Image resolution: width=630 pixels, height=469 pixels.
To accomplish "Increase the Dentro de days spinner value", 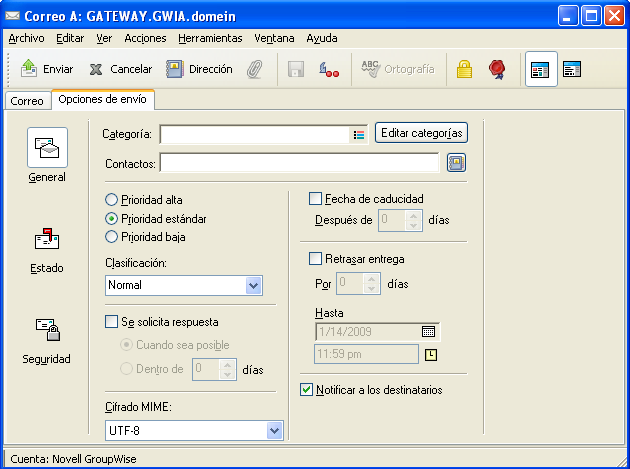I will pyautogui.click(x=227, y=365).
